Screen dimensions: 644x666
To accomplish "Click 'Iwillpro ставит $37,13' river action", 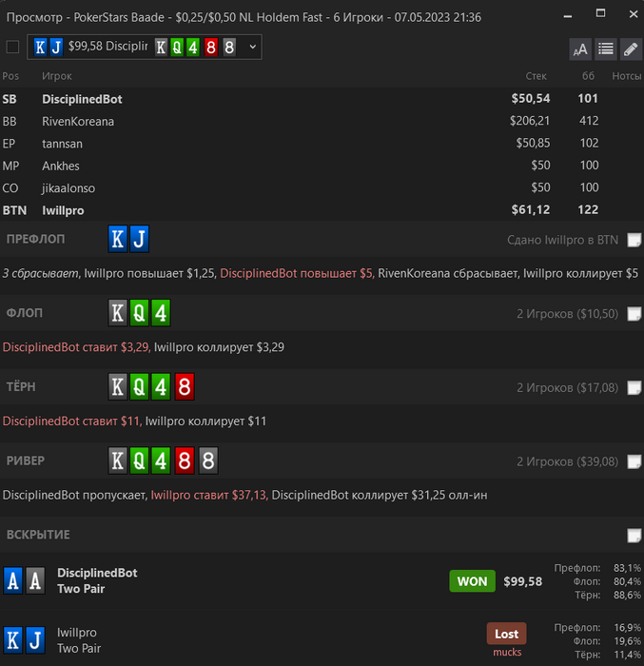I will (x=208, y=496).
